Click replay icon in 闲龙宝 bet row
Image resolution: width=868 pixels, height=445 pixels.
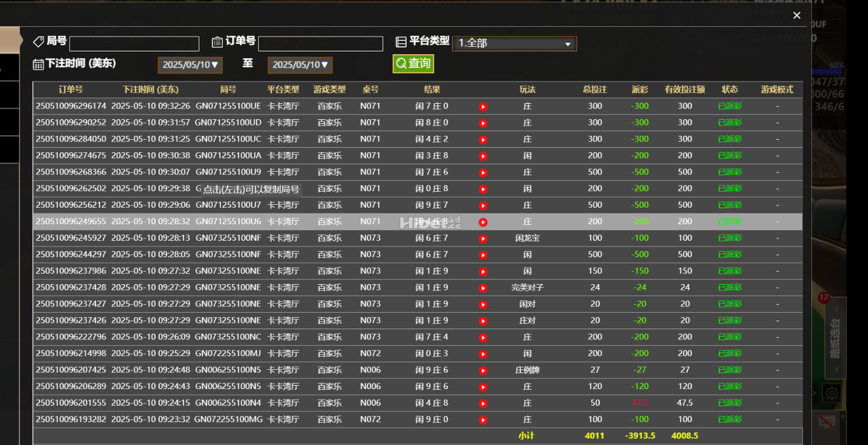click(483, 238)
